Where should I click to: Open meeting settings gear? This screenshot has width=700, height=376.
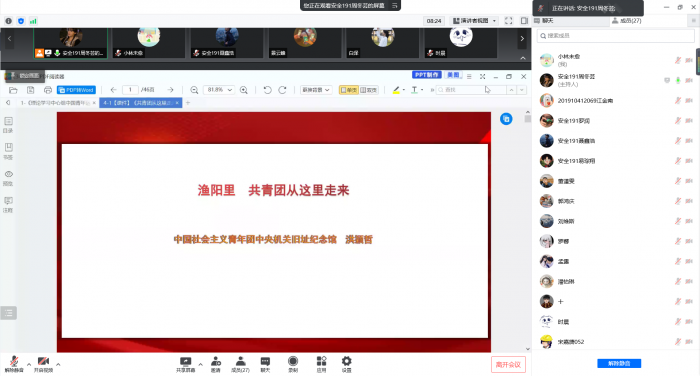pyautogui.click(x=346, y=364)
